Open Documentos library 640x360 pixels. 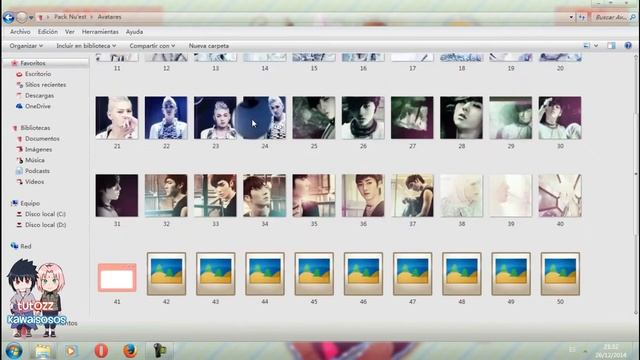pyautogui.click(x=42, y=138)
